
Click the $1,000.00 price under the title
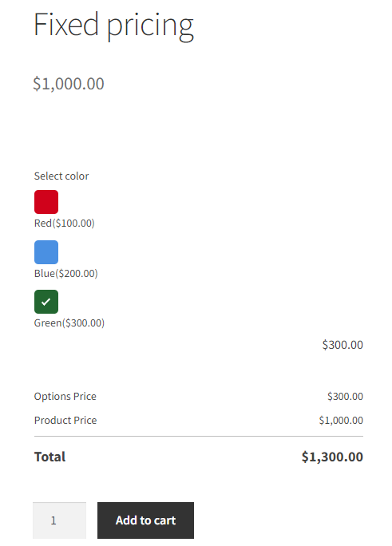[69, 84]
